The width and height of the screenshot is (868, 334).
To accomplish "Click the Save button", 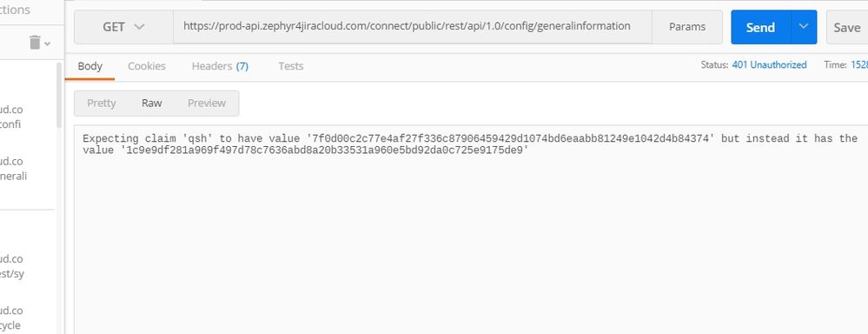I will [x=847, y=27].
